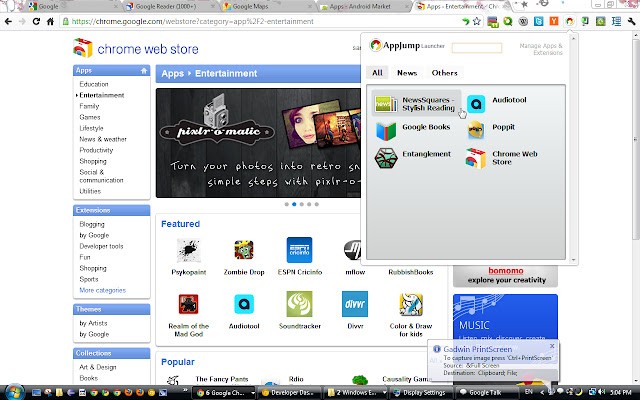Image resolution: width=640 pixels, height=400 pixels.
Task: Open Soundtracker featured app
Action: [x=298, y=304]
